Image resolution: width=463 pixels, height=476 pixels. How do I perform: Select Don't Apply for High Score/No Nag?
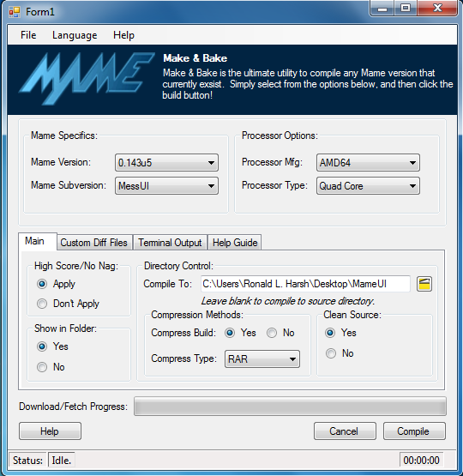(42, 304)
